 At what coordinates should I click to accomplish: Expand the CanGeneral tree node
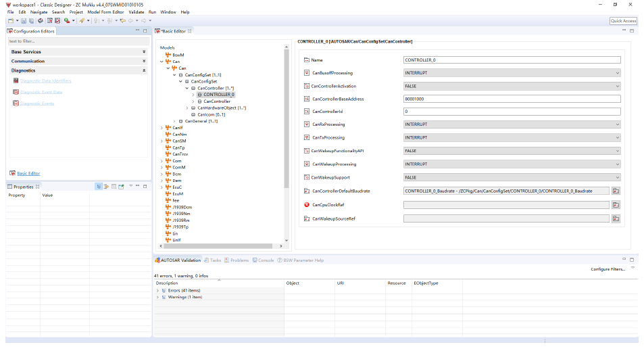click(x=174, y=121)
